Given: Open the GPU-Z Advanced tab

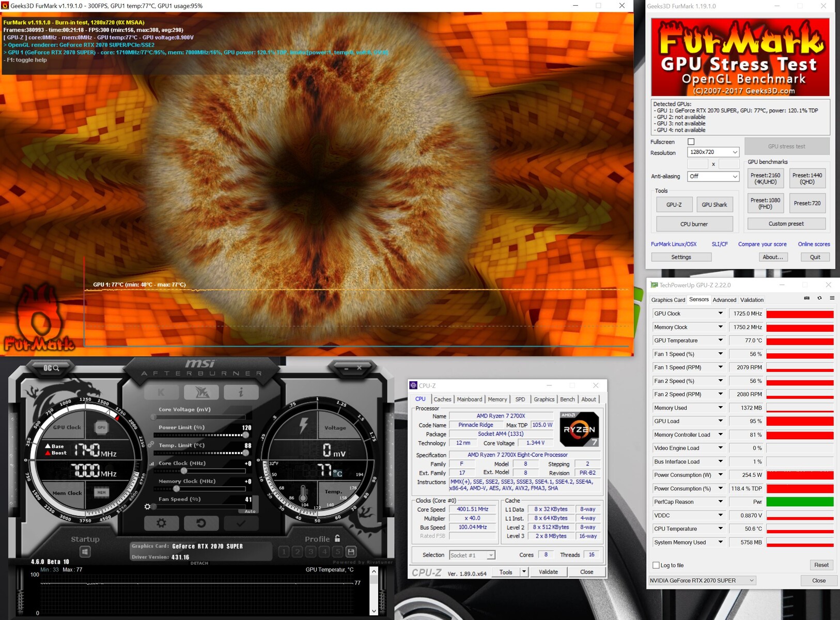Looking at the screenshot, I should [x=724, y=300].
